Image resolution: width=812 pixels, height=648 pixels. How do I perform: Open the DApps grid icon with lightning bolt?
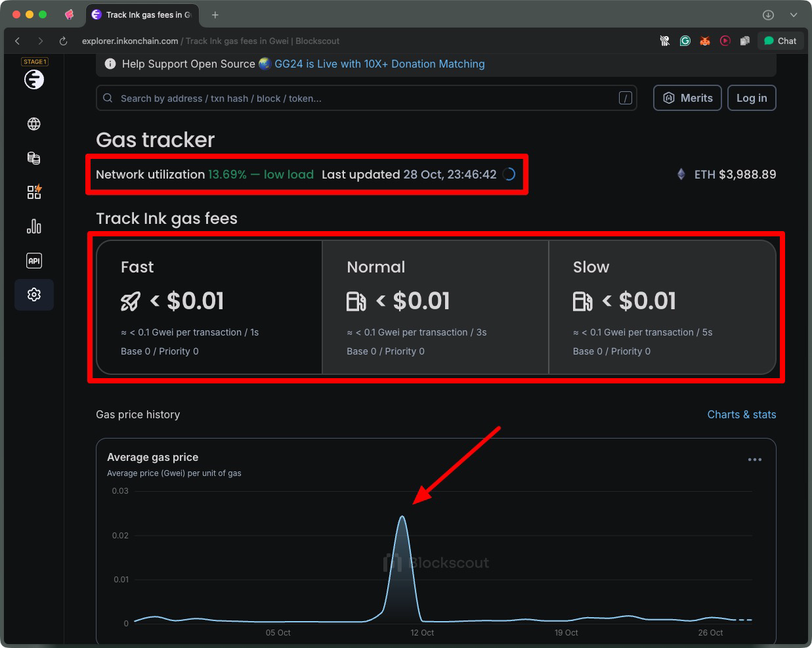tap(33, 192)
